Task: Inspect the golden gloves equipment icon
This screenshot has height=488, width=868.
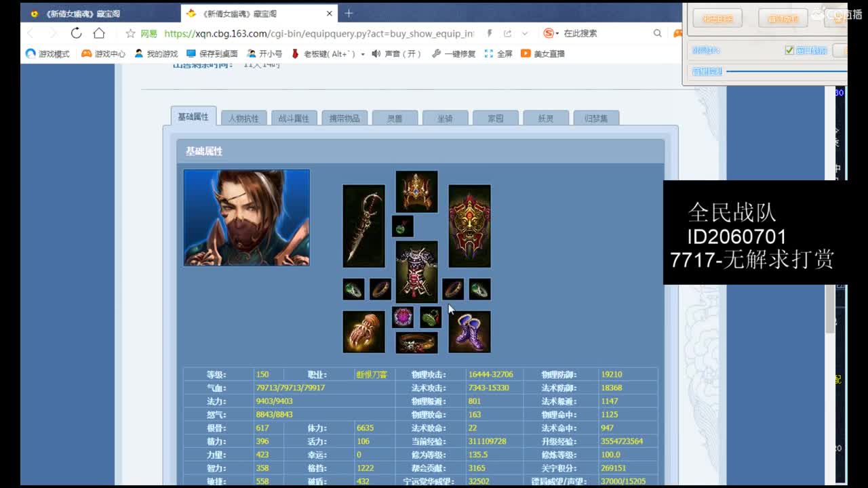Action: click(363, 331)
